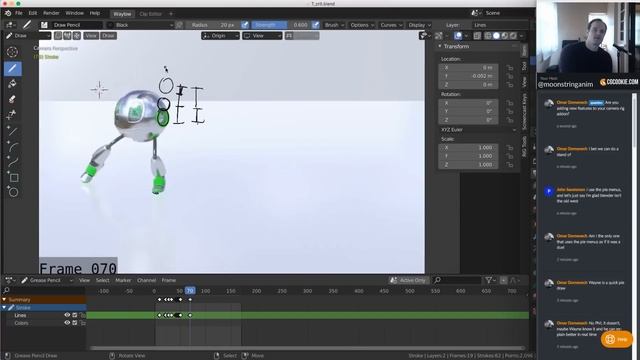640x360 pixels.
Task: Select the Arc primitive tool
Action: click(12, 147)
